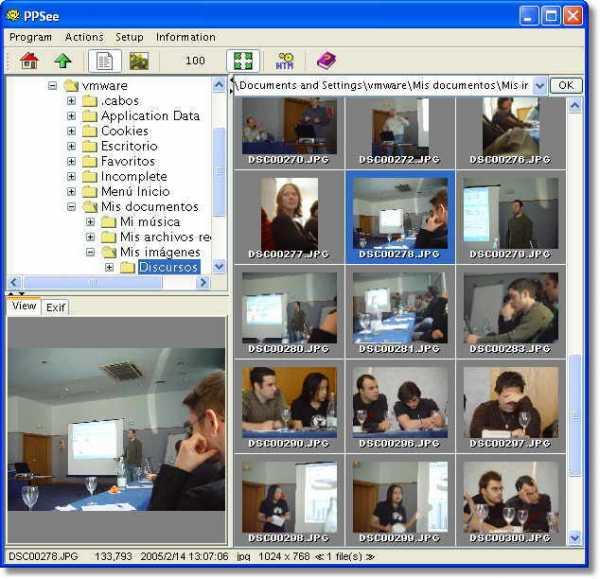Select thumbnail DSC00296.JPG
Image resolution: width=600 pixels, height=579 pixels.
click(x=400, y=406)
